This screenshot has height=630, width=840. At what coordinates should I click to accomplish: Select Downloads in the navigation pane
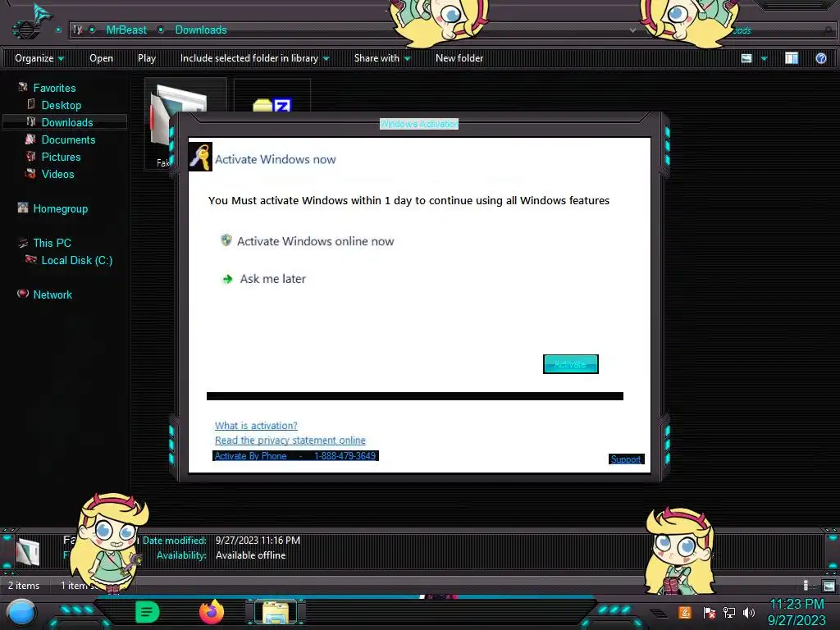click(x=67, y=123)
